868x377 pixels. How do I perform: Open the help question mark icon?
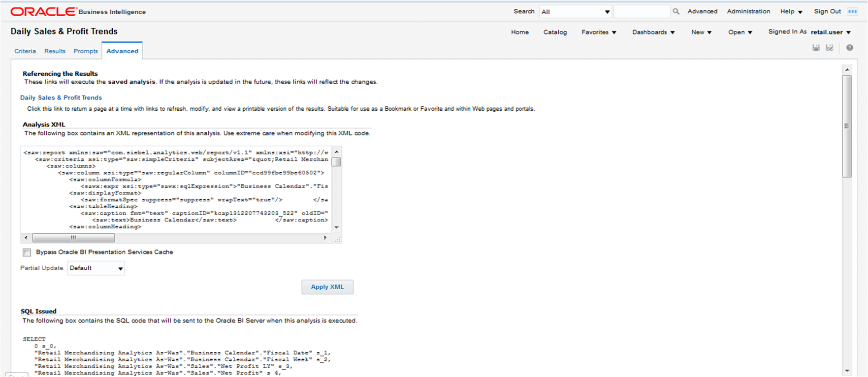pyautogui.click(x=850, y=48)
